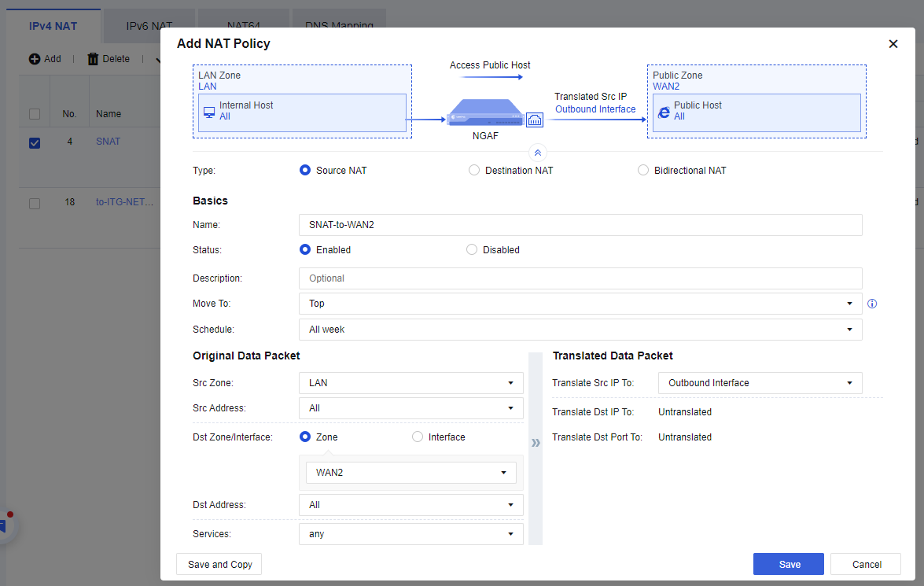Click the Description input field

tap(580, 278)
